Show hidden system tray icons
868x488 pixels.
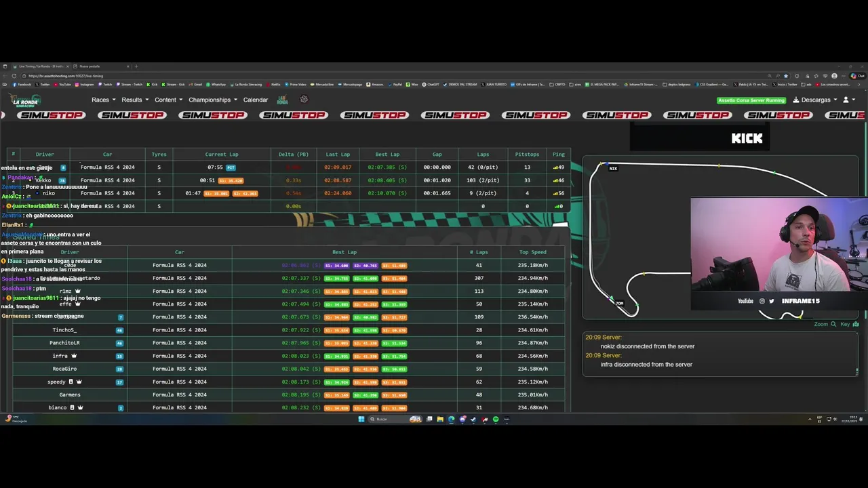[x=810, y=420]
